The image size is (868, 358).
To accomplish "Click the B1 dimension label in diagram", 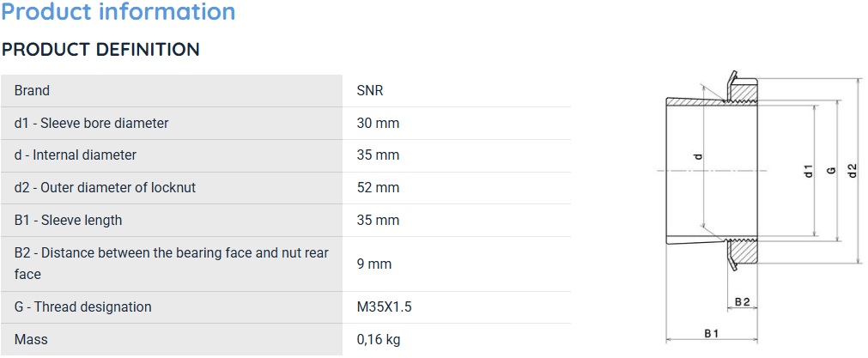I will 712,333.
